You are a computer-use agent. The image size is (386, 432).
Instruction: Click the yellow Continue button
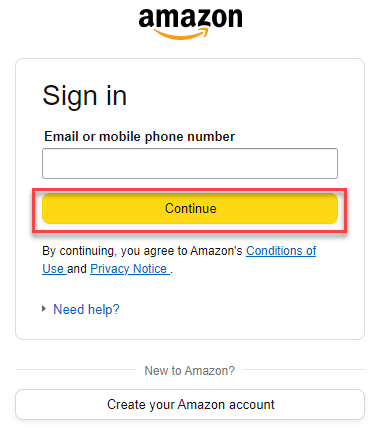tap(190, 209)
